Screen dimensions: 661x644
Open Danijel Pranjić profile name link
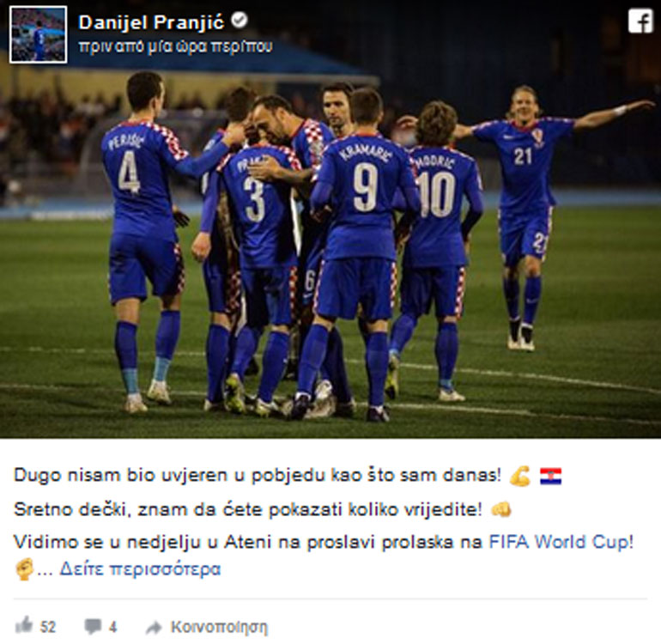click(x=151, y=22)
